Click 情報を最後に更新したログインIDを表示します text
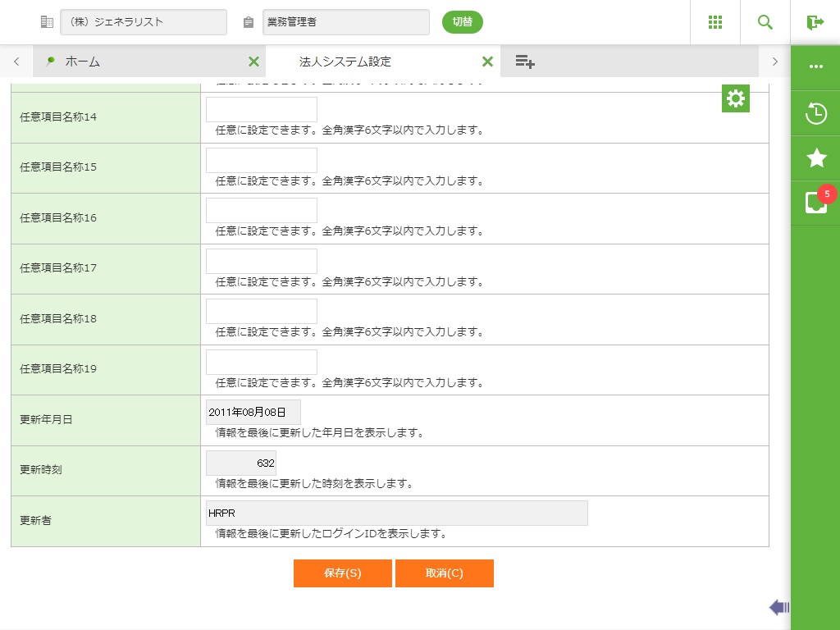The height and width of the screenshot is (630, 840). (x=331, y=533)
